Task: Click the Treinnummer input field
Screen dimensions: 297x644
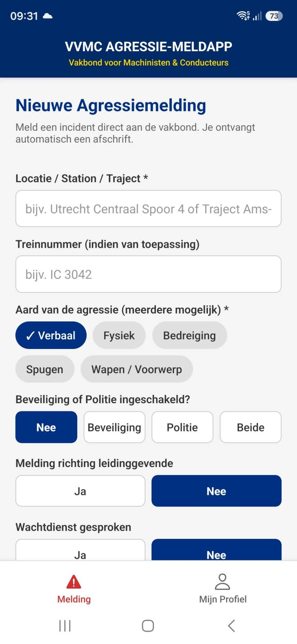Action: coord(148,274)
